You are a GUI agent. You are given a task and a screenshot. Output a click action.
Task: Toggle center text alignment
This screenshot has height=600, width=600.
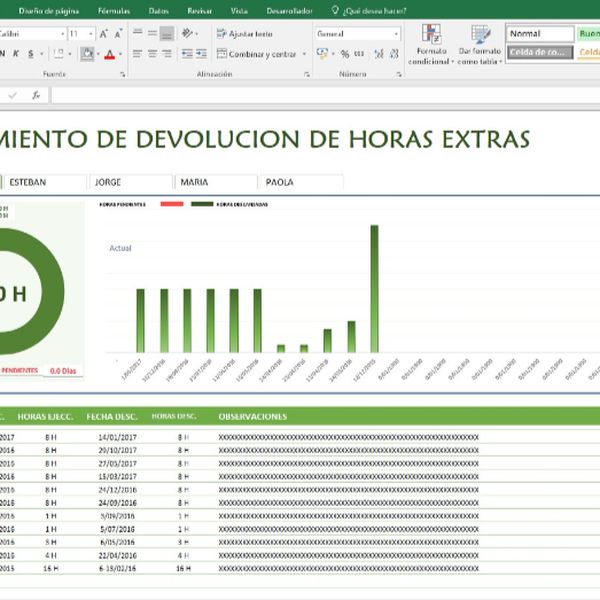(x=152, y=54)
